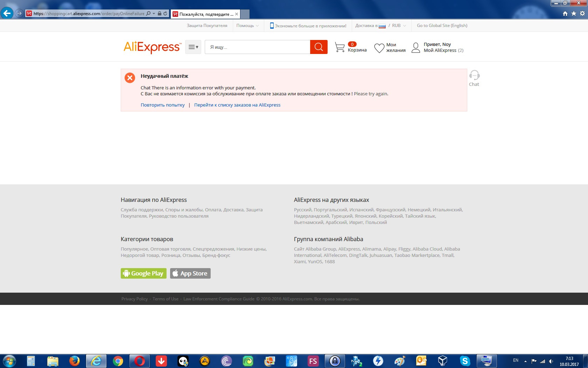The width and height of the screenshot is (588, 368).
Task: Open 'Law Enforcement Compliance Guide' link
Action: click(219, 299)
